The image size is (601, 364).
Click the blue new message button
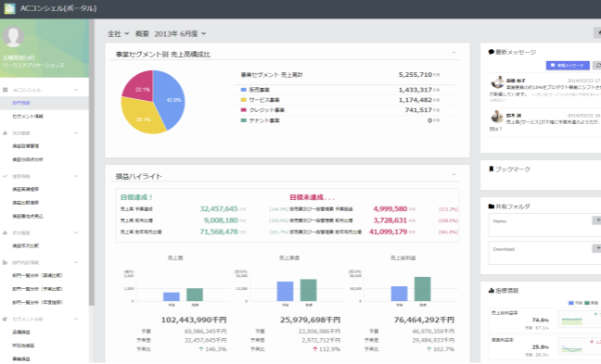(568, 66)
